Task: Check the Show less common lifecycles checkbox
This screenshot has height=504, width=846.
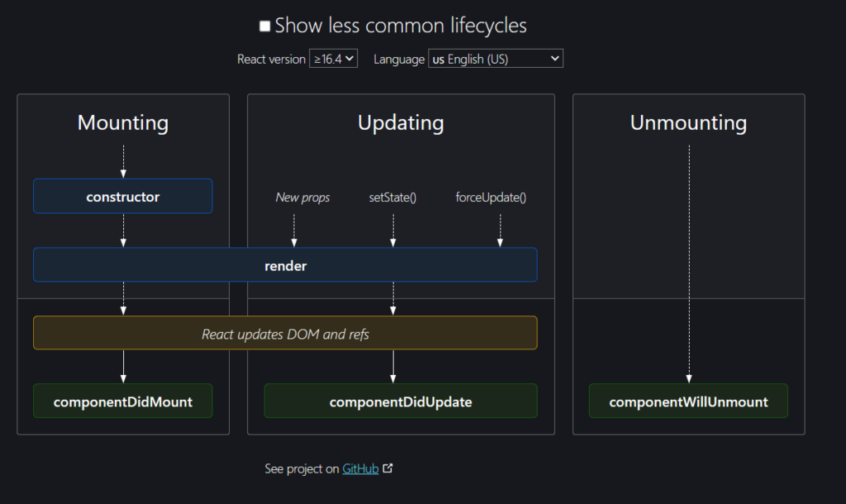Action: 264,25
